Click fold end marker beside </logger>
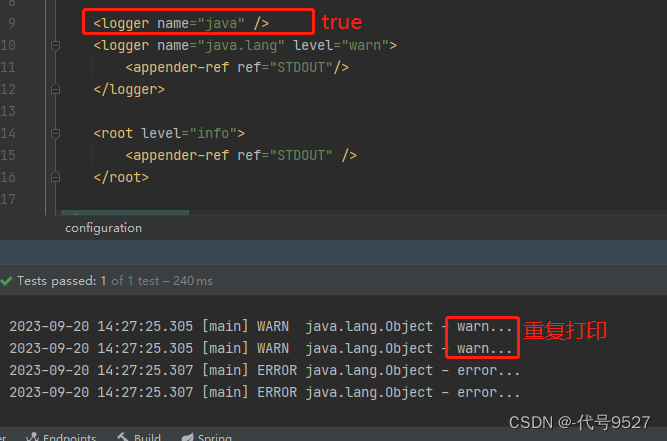Viewport: 667px width, 441px height. 55,89
